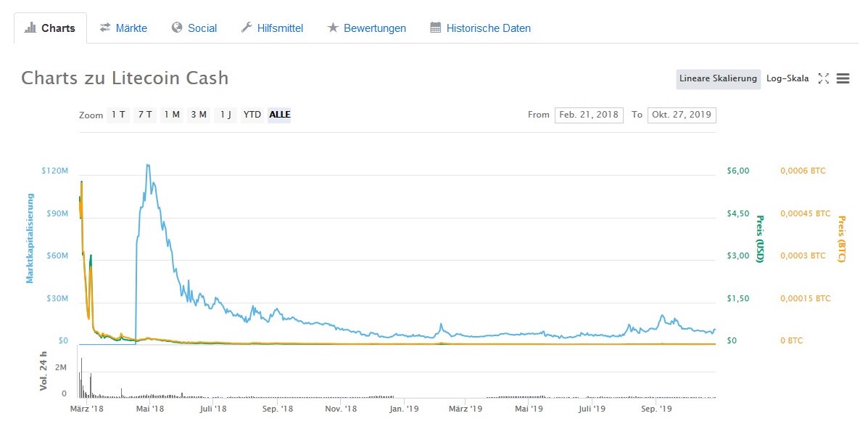
Task: Toggle the Preis (BTC) series label
Action: pyautogui.click(x=841, y=239)
